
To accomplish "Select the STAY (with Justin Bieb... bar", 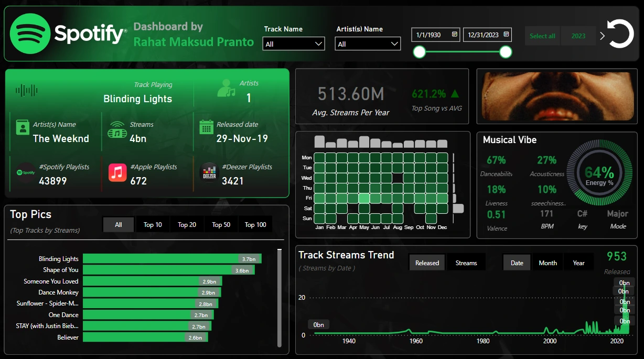I will (x=147, y=326).
